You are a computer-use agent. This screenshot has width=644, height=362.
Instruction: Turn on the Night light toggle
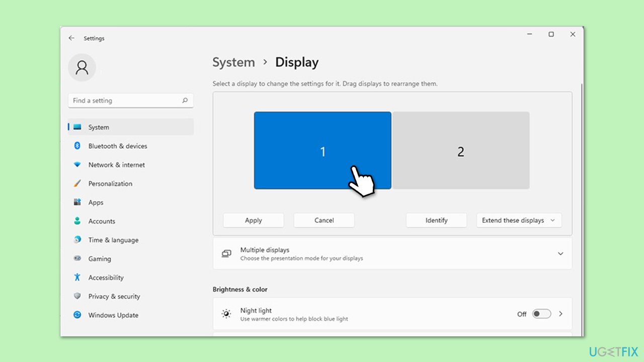pyautogui.click(x=541, y=314)
